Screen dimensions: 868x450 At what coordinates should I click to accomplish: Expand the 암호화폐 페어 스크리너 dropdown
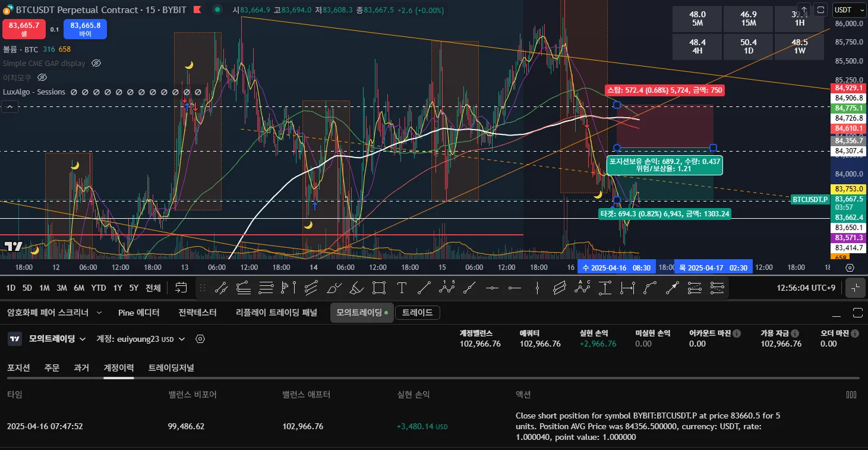coord(99,312)
